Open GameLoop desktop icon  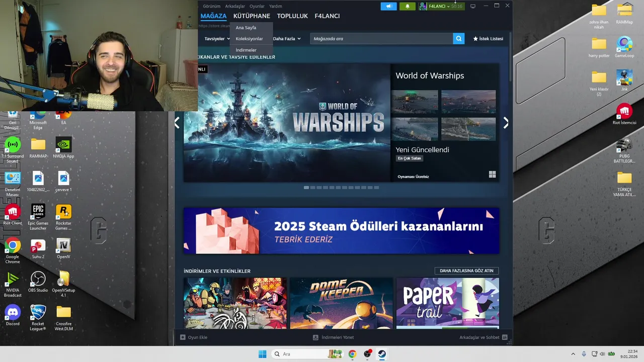click(624, 47)
